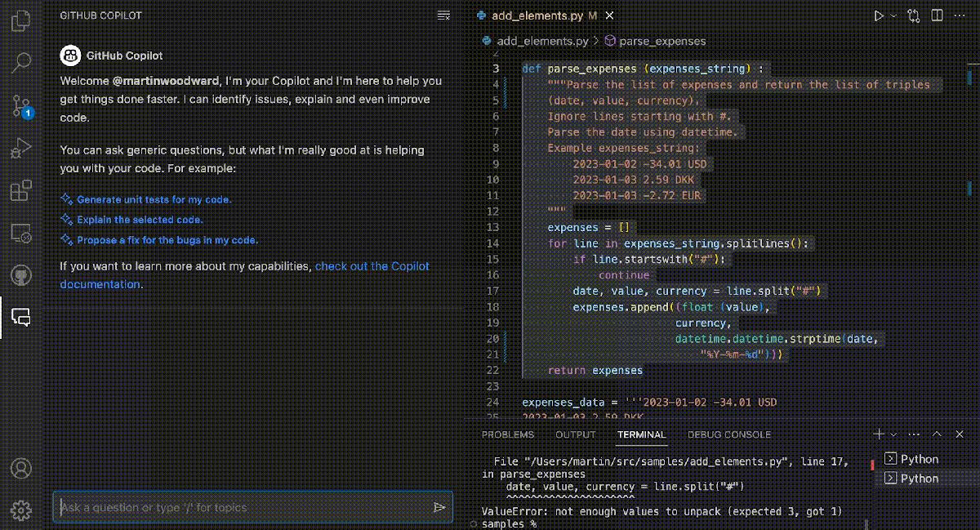This screenshot has height=530, width=980.
Task: Switch to the TERMINAL panel tab
Action: 642,434
